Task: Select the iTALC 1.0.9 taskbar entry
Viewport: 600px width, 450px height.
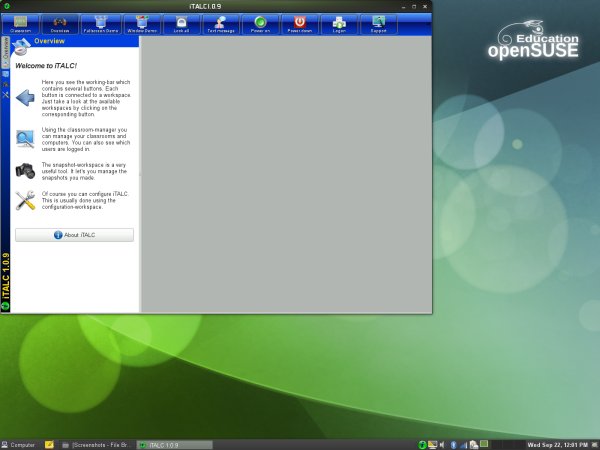Action: click(174, 445)
